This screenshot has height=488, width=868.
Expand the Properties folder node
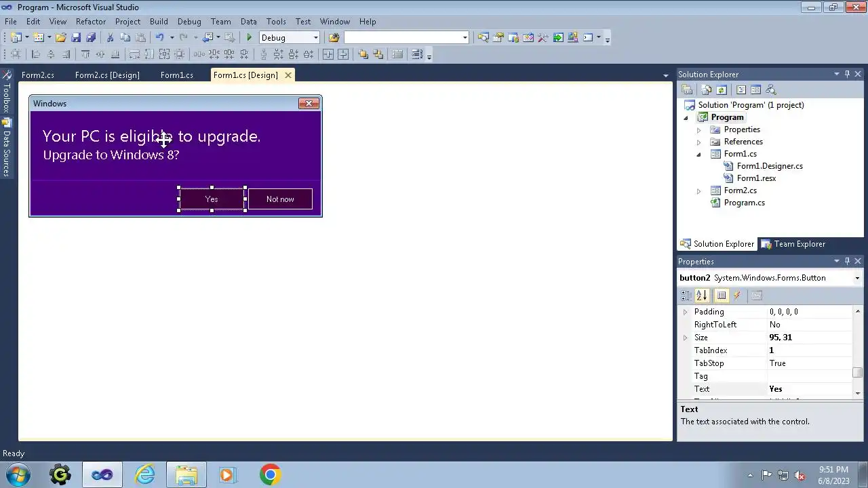coord(698,130)
